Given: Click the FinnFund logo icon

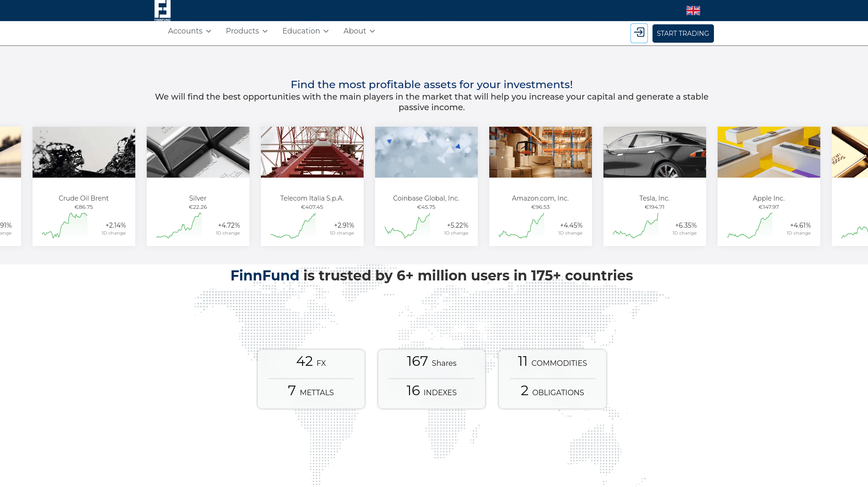Looking at the screenshot, I should pos(162,10).
